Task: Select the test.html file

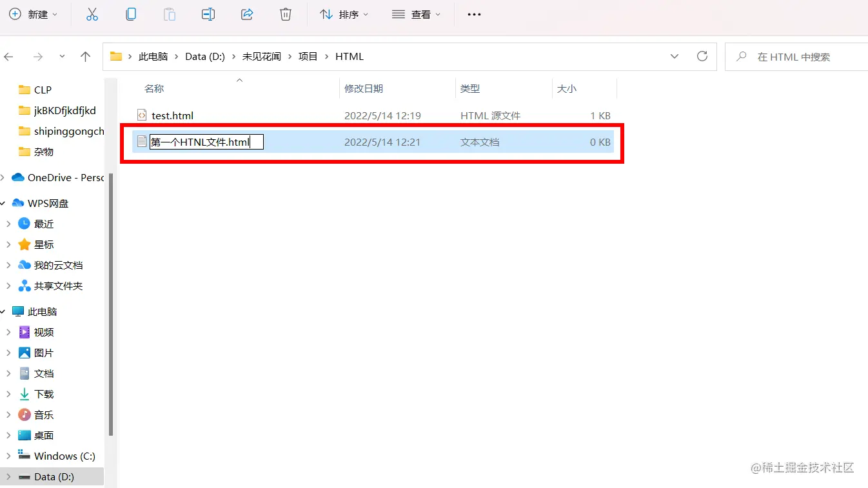Action: click(x=172, y=116)
